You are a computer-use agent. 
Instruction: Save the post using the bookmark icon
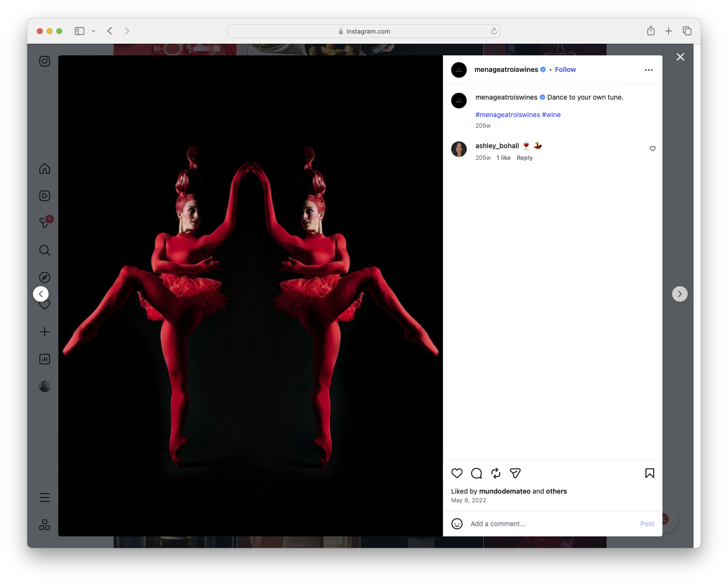tap(649, 473)
